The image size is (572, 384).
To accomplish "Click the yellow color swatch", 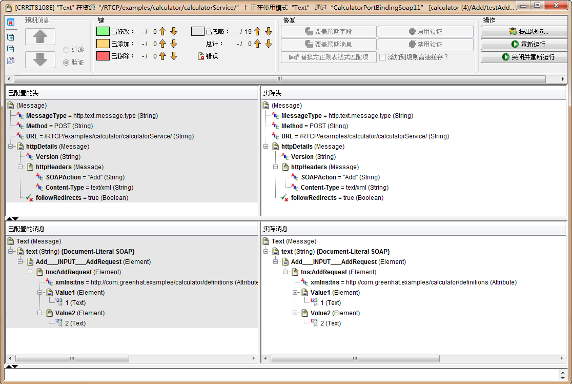I will tap(103, 44).
